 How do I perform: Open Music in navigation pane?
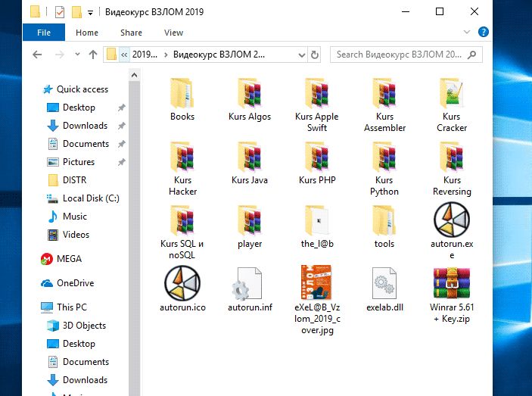(x=75, y=217)
